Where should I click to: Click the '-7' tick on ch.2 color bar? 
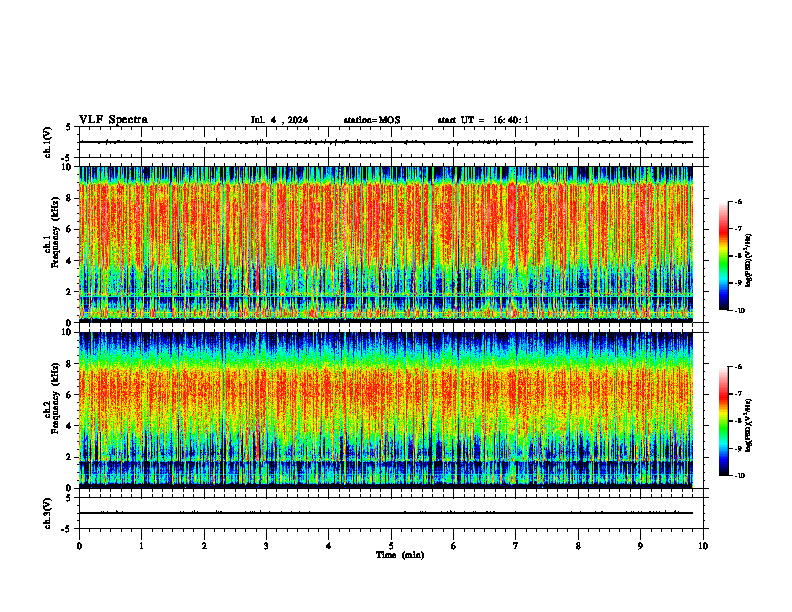pos(739,394)
